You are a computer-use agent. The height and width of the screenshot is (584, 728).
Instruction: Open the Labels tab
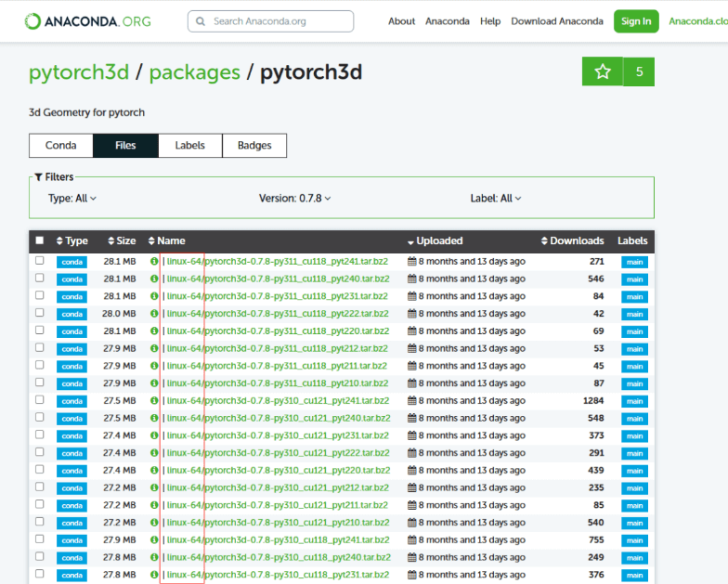(x=189, y=146)
